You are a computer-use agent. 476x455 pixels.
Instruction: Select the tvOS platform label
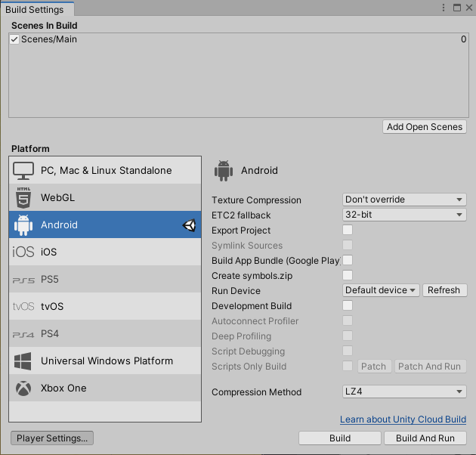pyautogui.click(x=52, y=306)
